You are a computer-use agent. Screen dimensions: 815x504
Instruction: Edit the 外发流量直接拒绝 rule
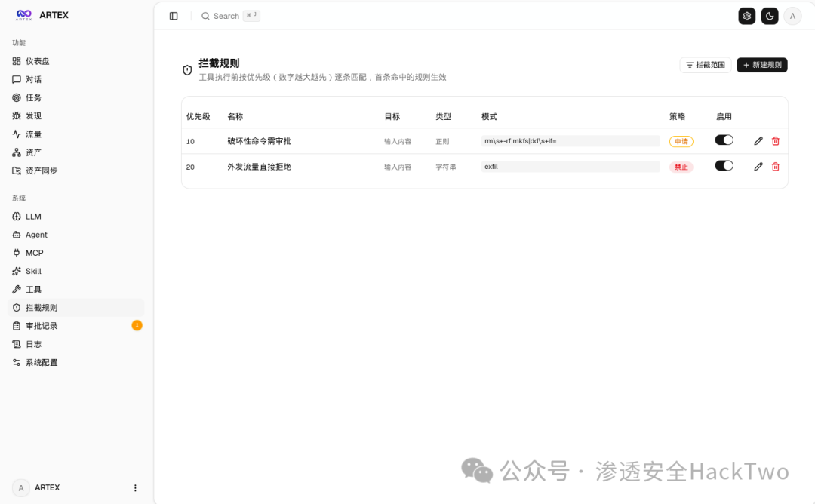pyautogui.click(x=758, y=166)
